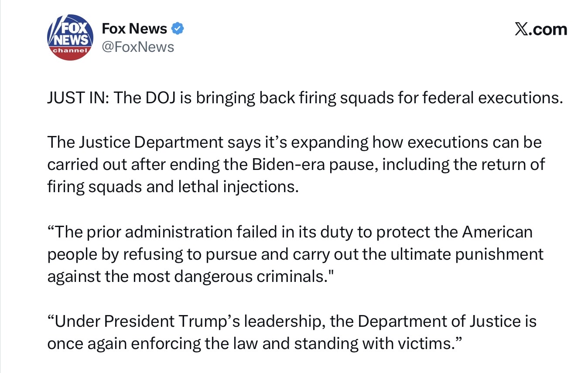This screenshot has height=373, width=588.
Task: Click the word "victims" ending the post
Action: [x=424, y=343]
